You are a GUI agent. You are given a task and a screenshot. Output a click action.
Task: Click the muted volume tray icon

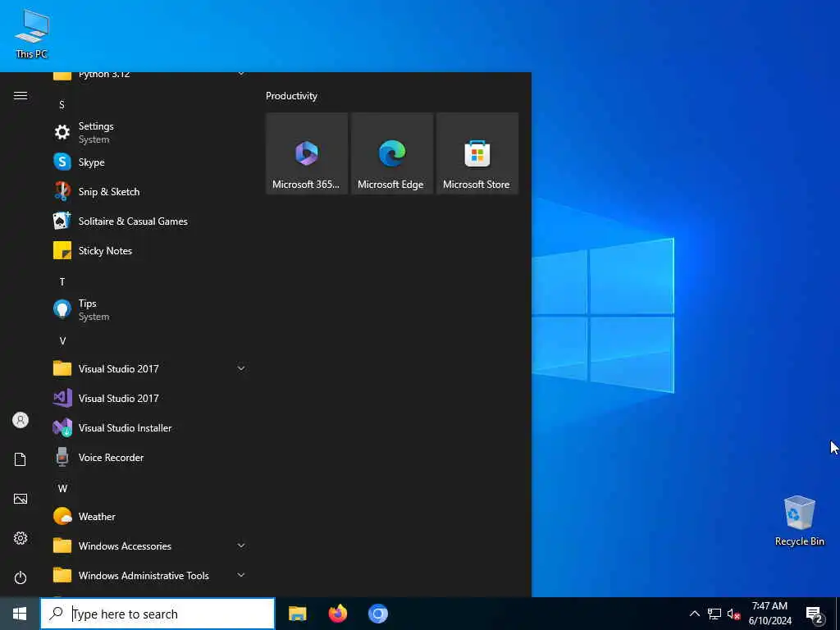click(733, 614)
